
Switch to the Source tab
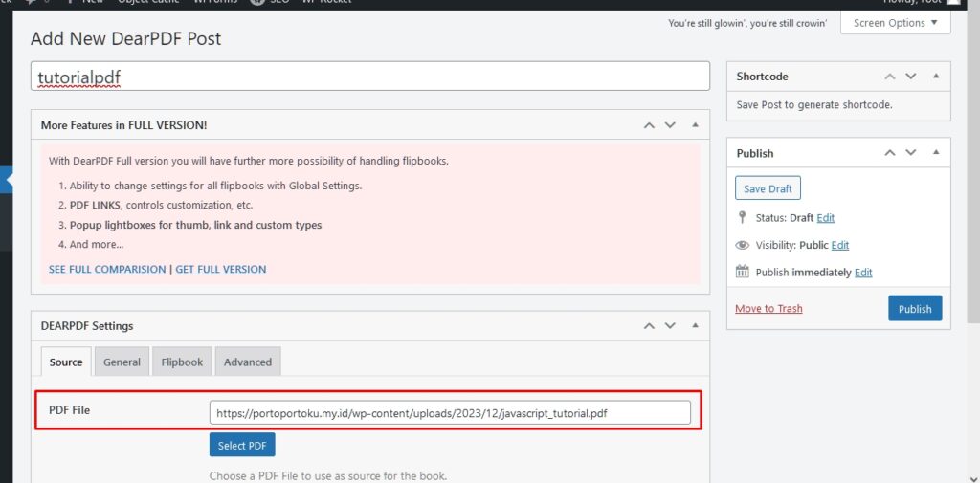click(x=66, y=362)
